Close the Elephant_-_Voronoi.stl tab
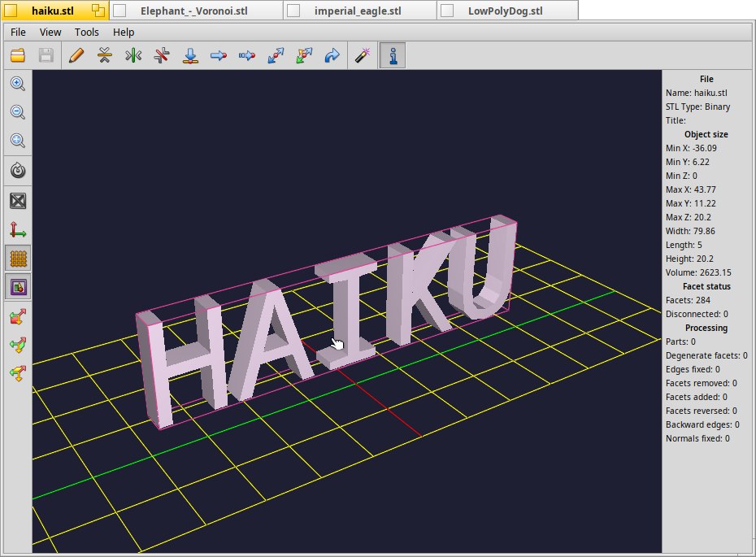This screenshot has height=557, width=756. click(x=119, y=11)
